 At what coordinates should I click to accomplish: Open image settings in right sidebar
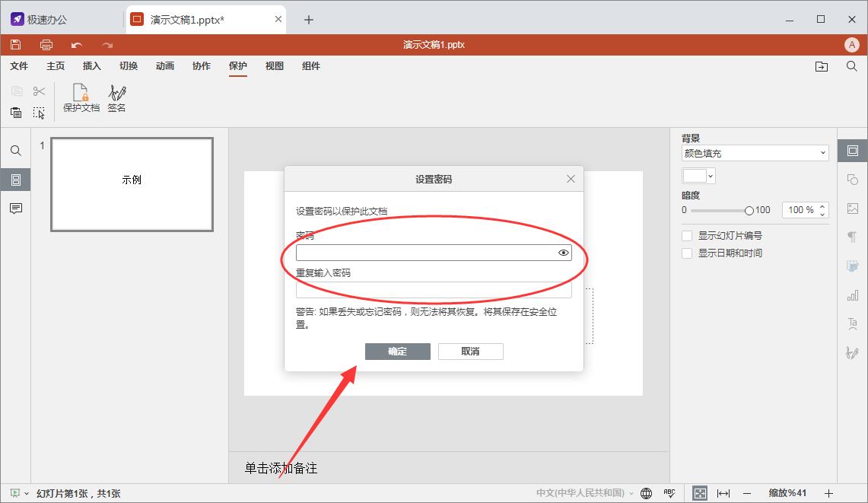coord(853,209)
